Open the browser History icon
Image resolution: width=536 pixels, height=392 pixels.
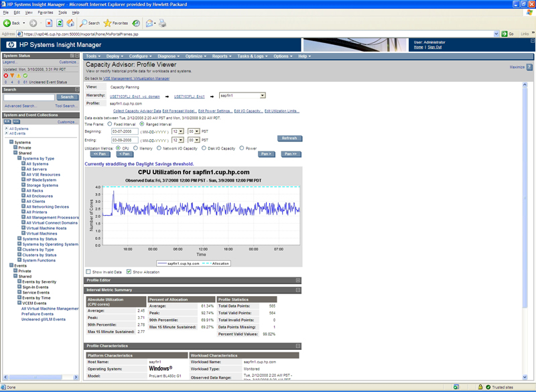136,23
